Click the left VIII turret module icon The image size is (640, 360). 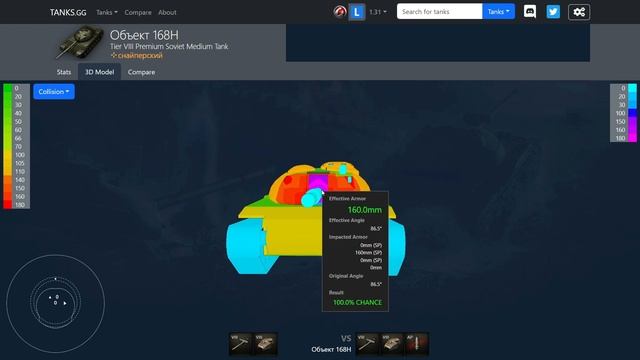click(266, 344)
